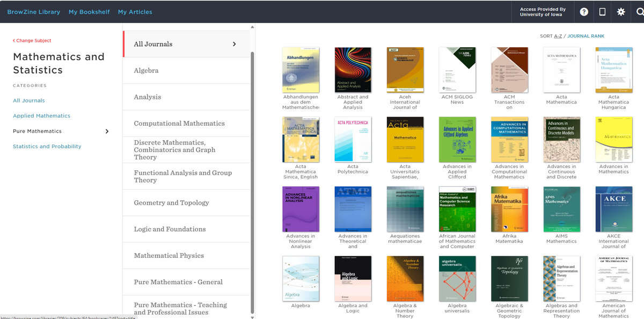Sort journals by Journal Rank
This screenshot has height=319, width=644.
click(x=586, y=36)
